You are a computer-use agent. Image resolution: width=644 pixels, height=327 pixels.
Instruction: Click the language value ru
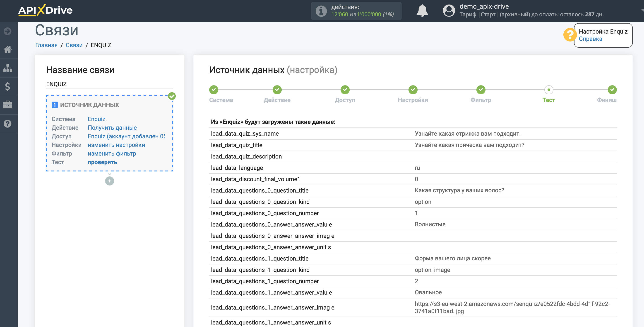click(x=417, y=168)
